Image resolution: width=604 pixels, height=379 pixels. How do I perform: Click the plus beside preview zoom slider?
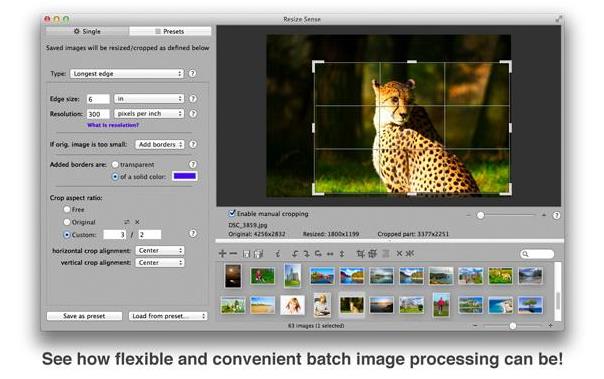pyautogui.click(x=544, y=215)
